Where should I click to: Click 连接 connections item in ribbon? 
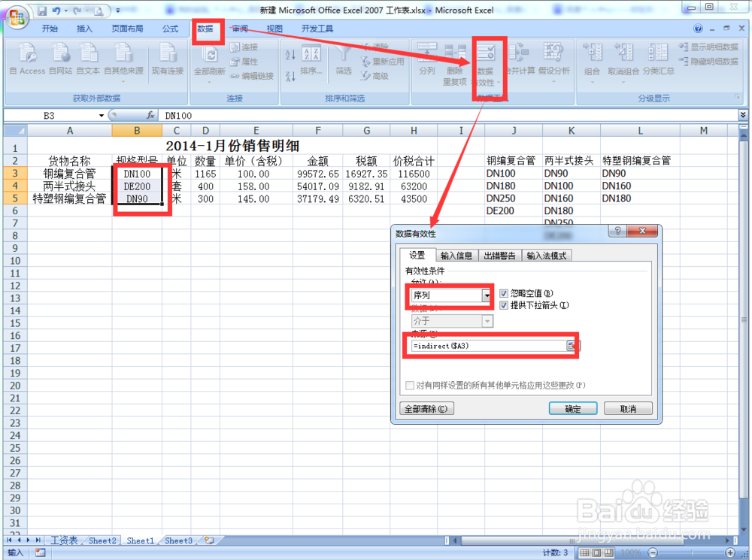(244, 47)
